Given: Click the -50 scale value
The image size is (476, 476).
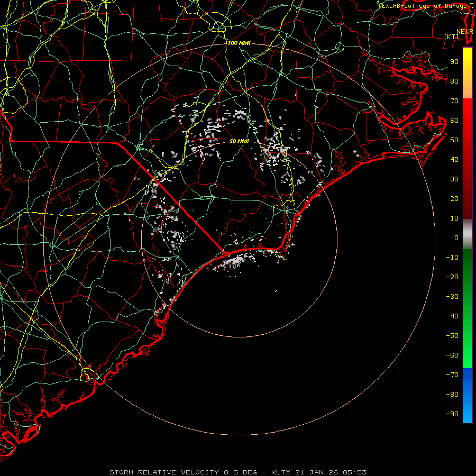Looking at the screenshot, I should [x=452, y=336].
